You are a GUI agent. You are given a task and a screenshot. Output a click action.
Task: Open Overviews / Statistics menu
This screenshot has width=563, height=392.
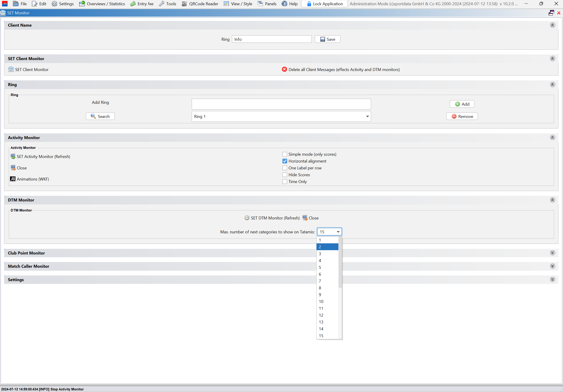[x=102, y=4]
